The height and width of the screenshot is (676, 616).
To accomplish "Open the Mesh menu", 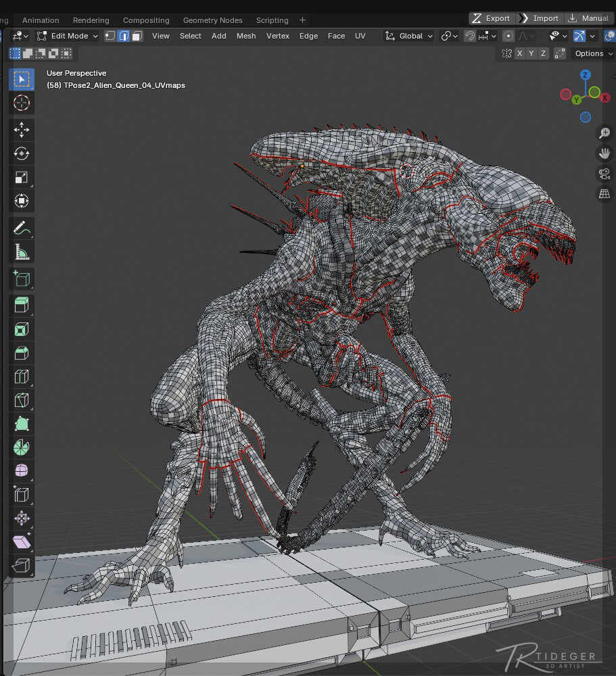I will [x=246, y=36].
